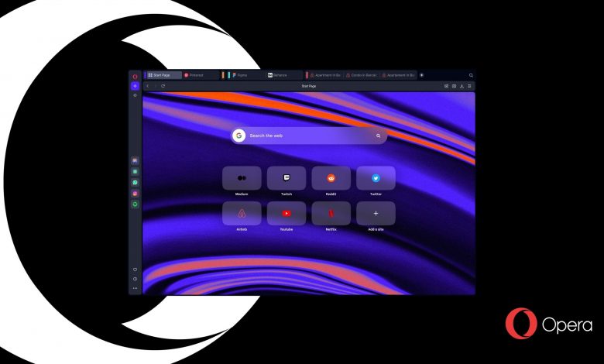Reload the current page

[163, 86]
